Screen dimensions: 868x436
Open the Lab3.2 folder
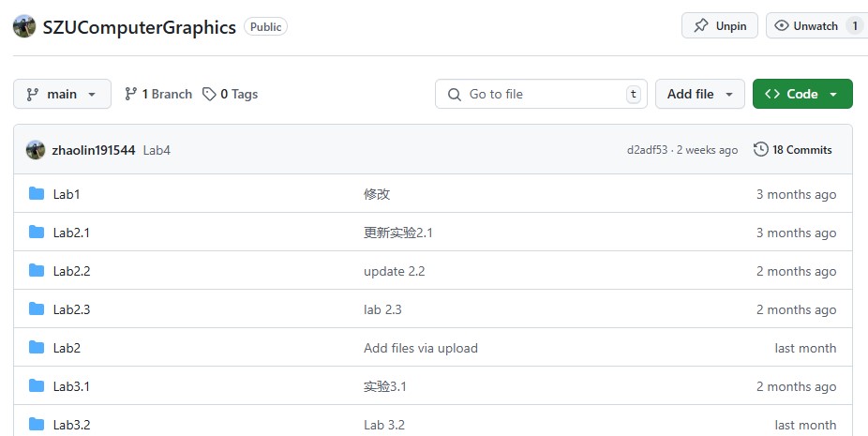tap(71, 425)
